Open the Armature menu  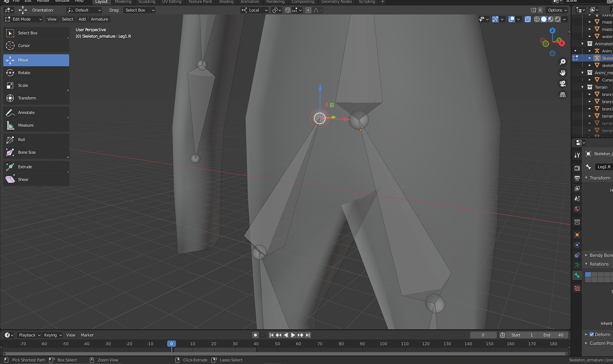[100, 19]
